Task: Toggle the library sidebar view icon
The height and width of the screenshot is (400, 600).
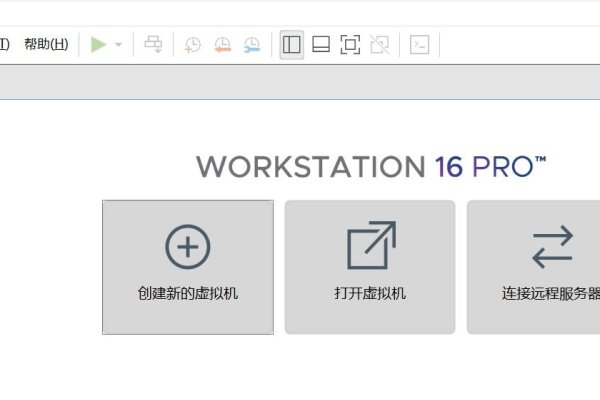Action: [x=292, y=45]
